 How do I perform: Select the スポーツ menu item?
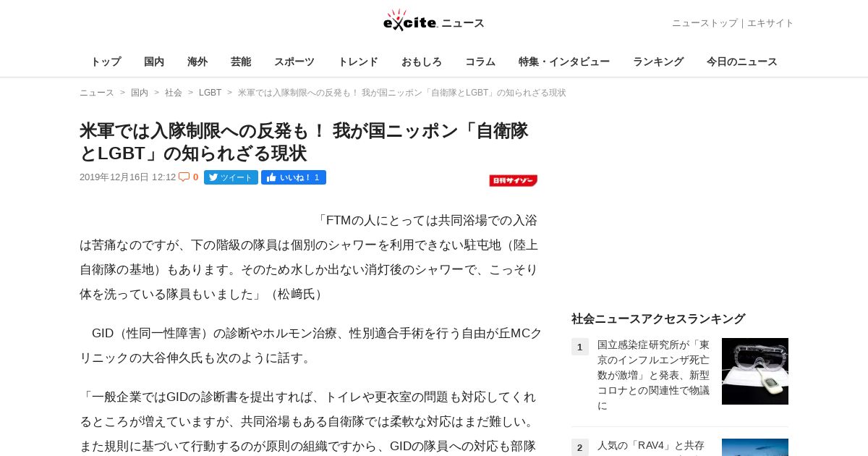[294, 62]
